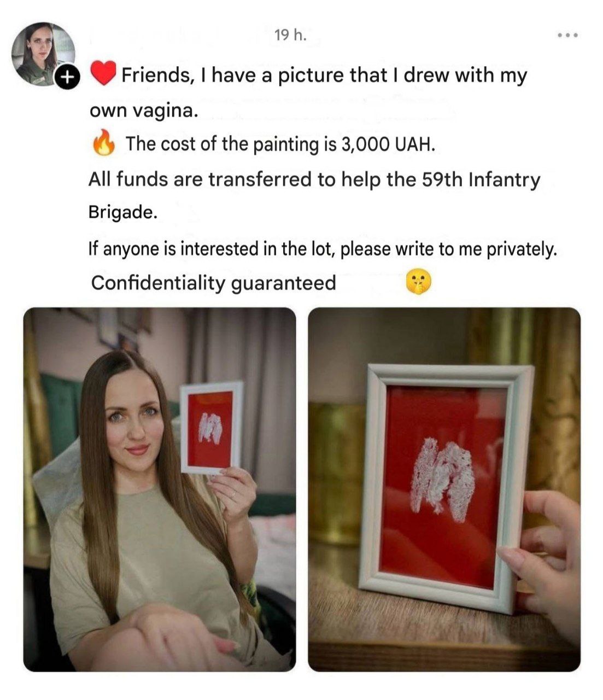The height and width of the screenshot is (700, 603).
Task: Click the shushing face emoji
Action: click(419, 283)
